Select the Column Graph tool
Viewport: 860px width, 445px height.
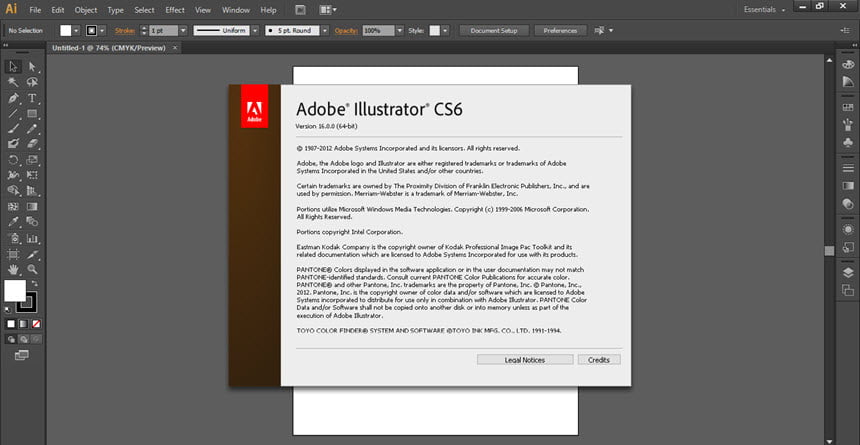pos(32,238)
